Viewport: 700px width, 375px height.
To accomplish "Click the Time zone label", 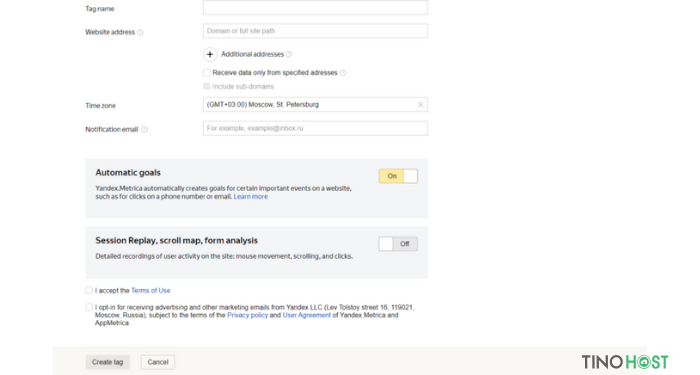I will coord(100,106).
